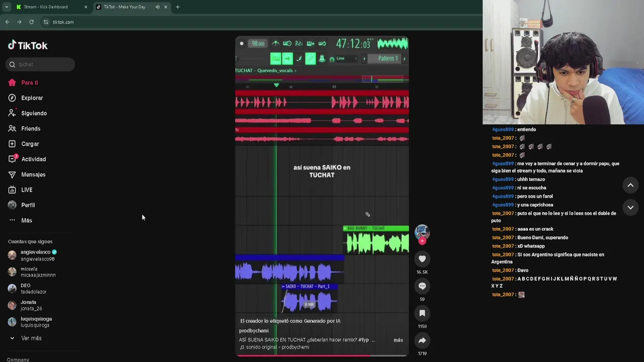644x362 pixels.
Task: Share the video with the arrow icon
Action: (x=422, y=340)
